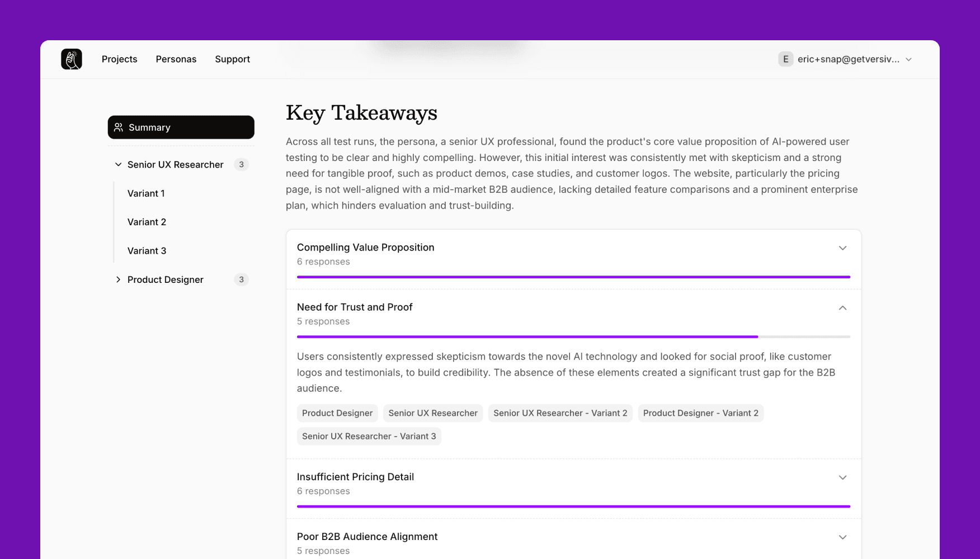Image resolution: width=980 pixels, height=559 pixels.
Task: Expand the Compelling Value Proposition section
Action: tap(842, 248)
